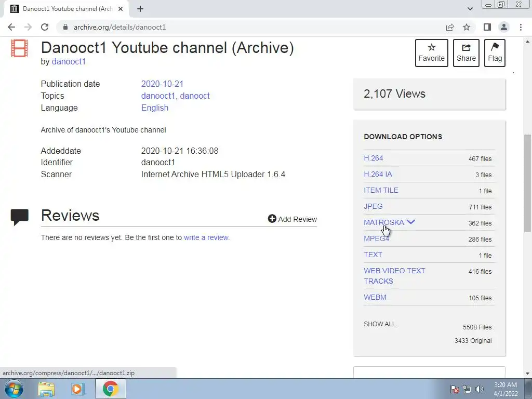Click the '2020-10-21 16:36:08' added date
The image size is (532, 399).
(x=179, y=151)
